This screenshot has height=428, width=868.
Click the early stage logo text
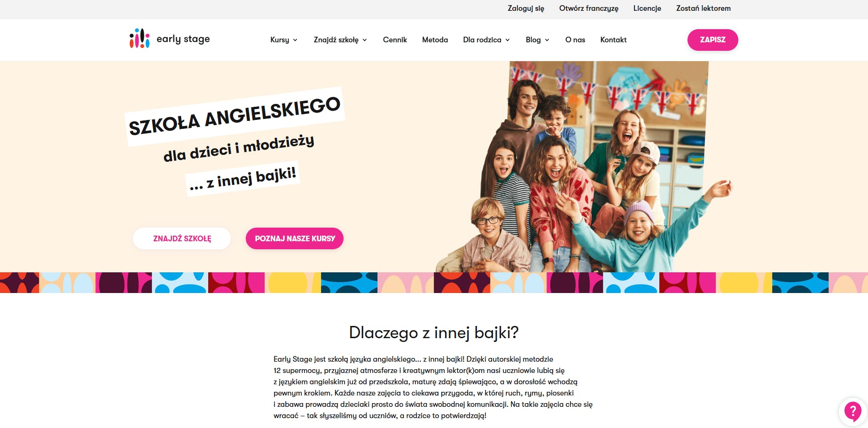point(183,39)
